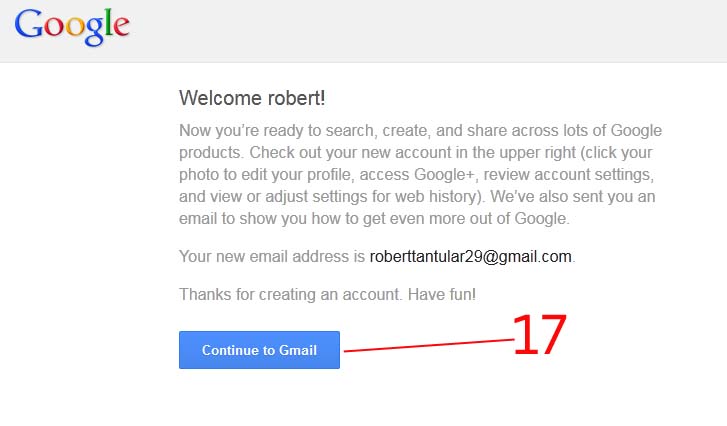Click the Google logo in the header
The image size is (727, 426).
tap(72, 27)
